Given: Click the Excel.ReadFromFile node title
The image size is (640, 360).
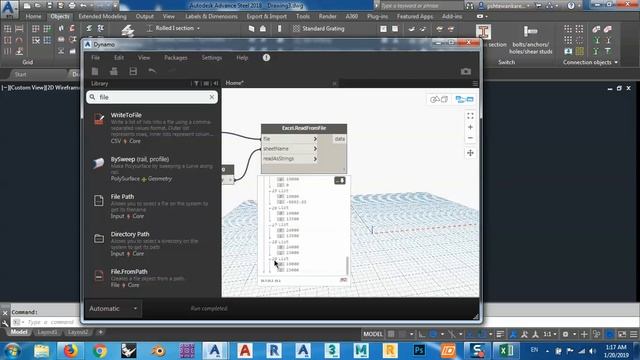Looking at the screenshot, I should (304, 128).
